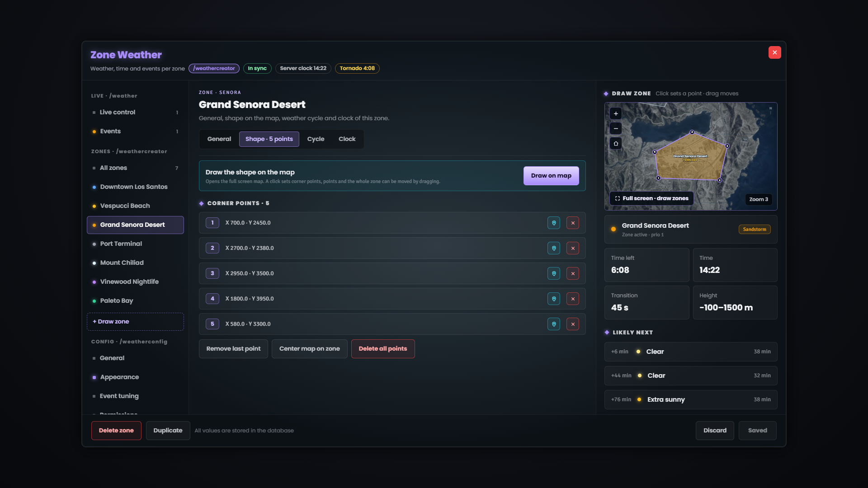Open the Cycle tab
The image size is (868, 488).
coord(316,139)
